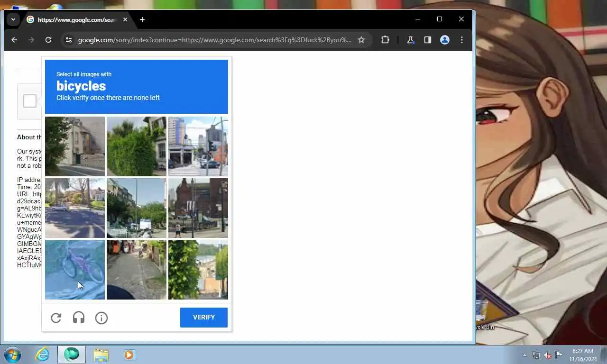Select the tile with the red brick building

(x=198, y=208)
